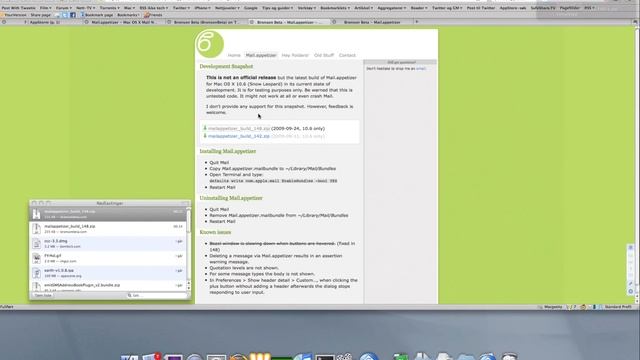Click the Installing Mail.appetizer heading

pyautogui.click(x=228, y=151)
